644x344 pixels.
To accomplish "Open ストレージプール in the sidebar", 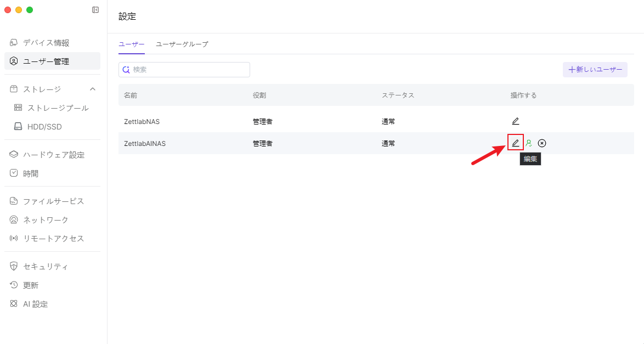I will pos(58,108).
